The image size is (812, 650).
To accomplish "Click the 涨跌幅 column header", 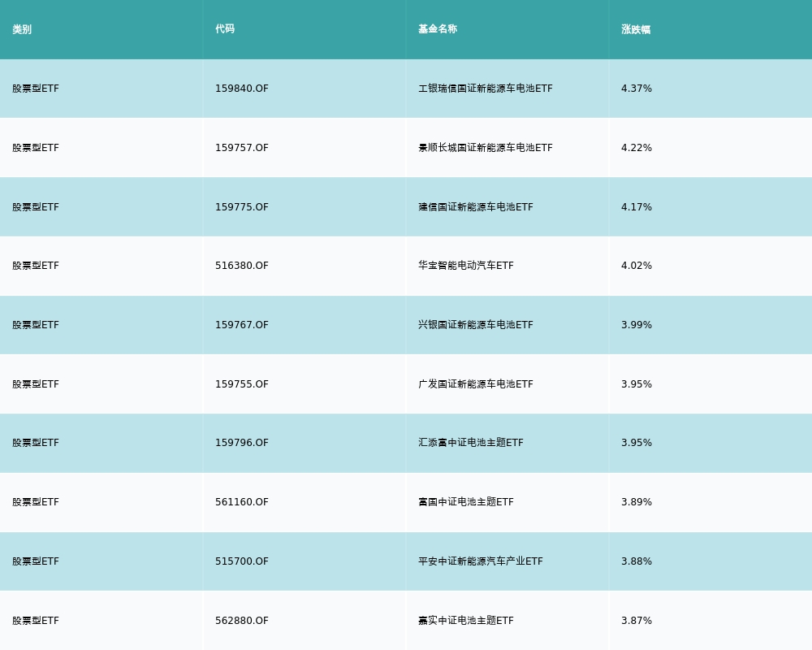I will click(636, 29).
